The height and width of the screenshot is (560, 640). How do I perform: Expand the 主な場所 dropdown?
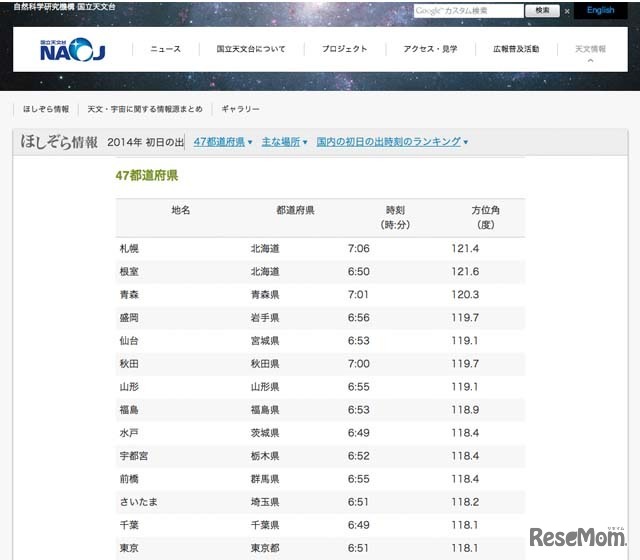(285, 142)
